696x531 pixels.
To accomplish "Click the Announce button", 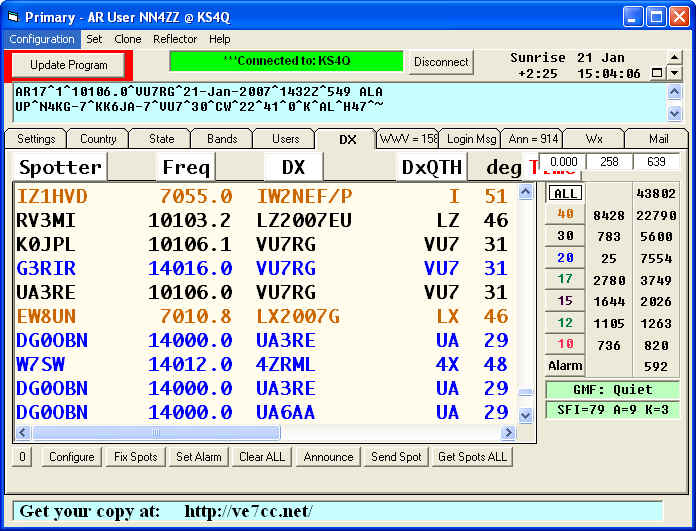I will tap(328, 457).
